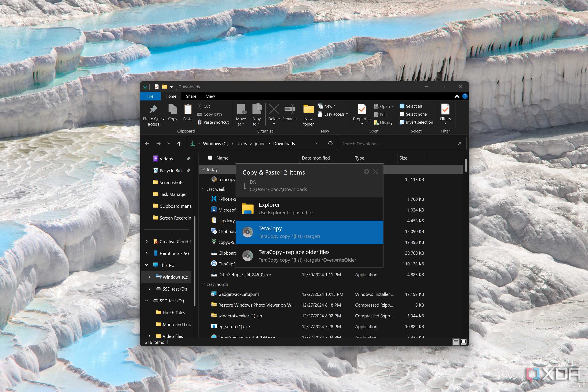588x392 pixels.
Task: Open the File menu tab
Action: (150, 96)
